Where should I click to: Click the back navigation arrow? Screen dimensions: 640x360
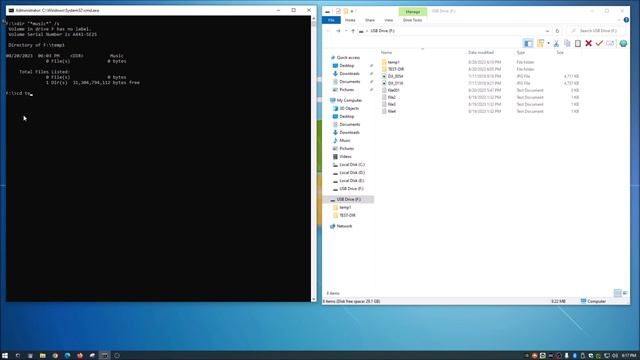pyautogui.click(x=328, y=31)
